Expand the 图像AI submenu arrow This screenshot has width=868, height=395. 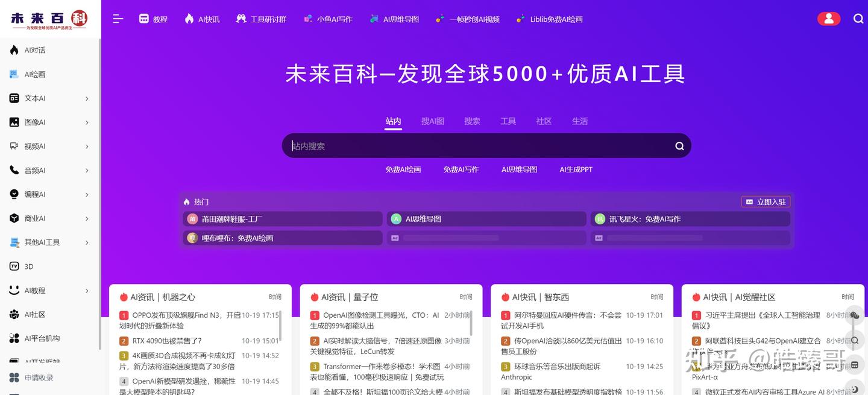(87, 122)
